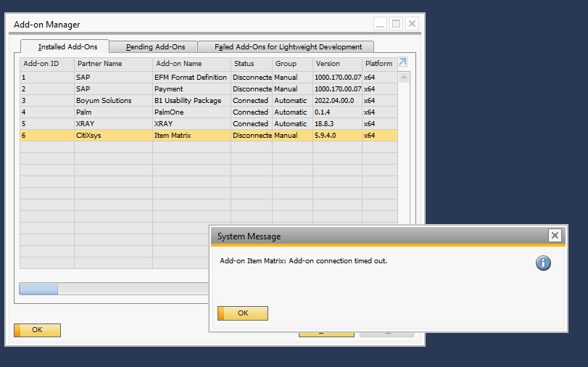Viewport: 588px width, 367px height.
Task: Click the Partner Name column header
Action: click(x=113, y=63)
